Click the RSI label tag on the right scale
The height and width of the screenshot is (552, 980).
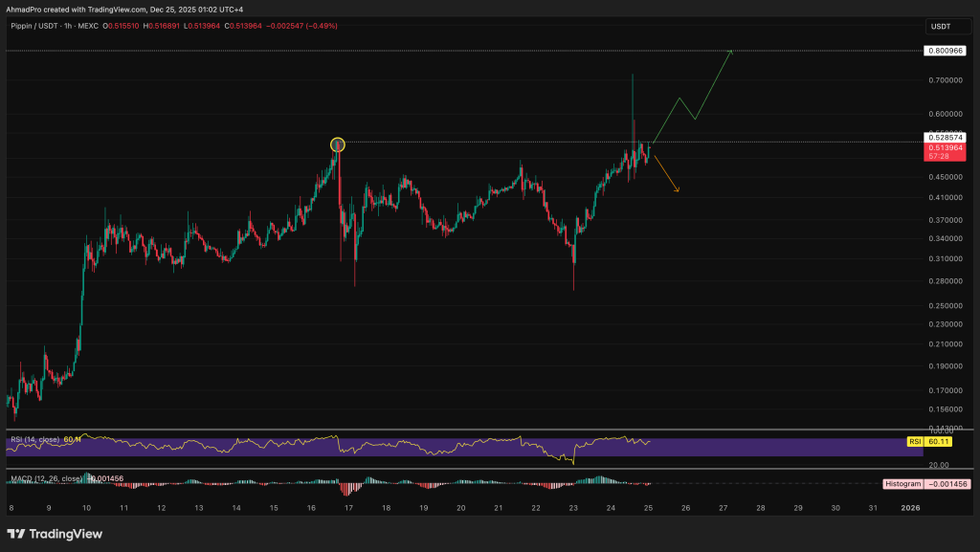pos(915,442)
